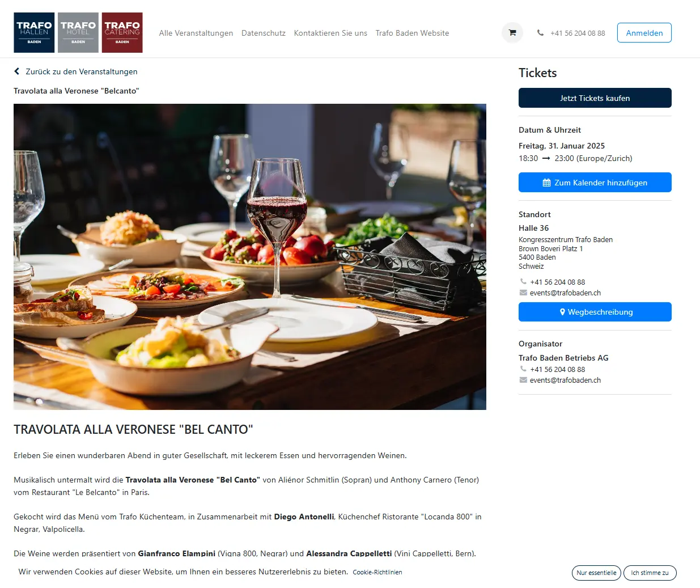The image size is (700, 588).
Task: Click the Trafo Catering Baden logo
Action: 122,33
